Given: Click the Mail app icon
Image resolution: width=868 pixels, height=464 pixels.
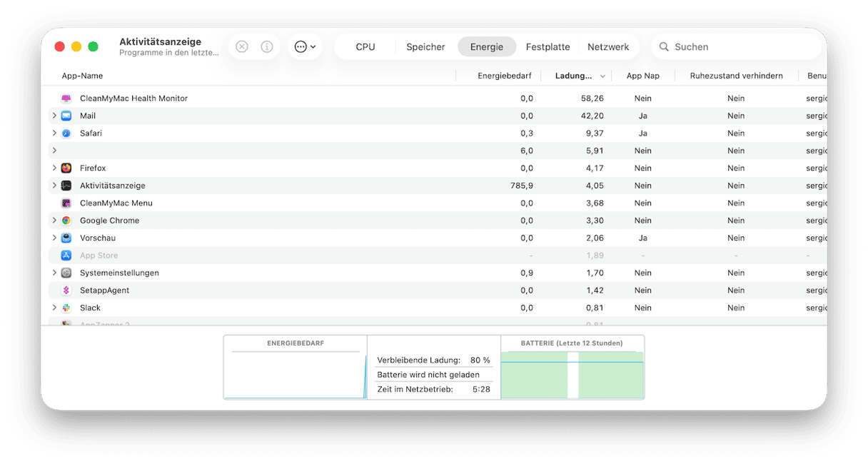Looking at the screenshot, I should pos(66,116).
